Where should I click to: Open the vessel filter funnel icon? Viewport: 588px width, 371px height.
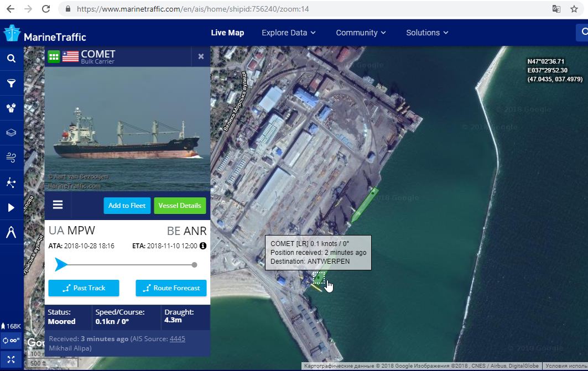[x=11, y=83]
